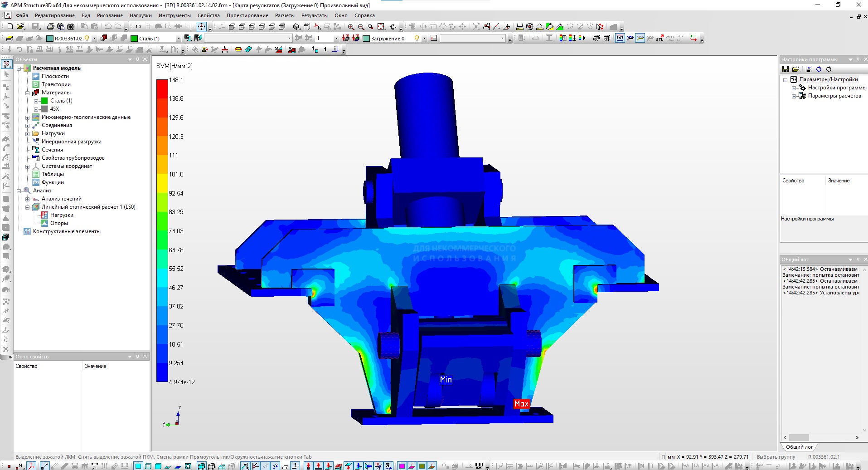Collapse the Материалы tree node
The width and height of the screenshot is (868, 470).
click(x=28, y=93)
